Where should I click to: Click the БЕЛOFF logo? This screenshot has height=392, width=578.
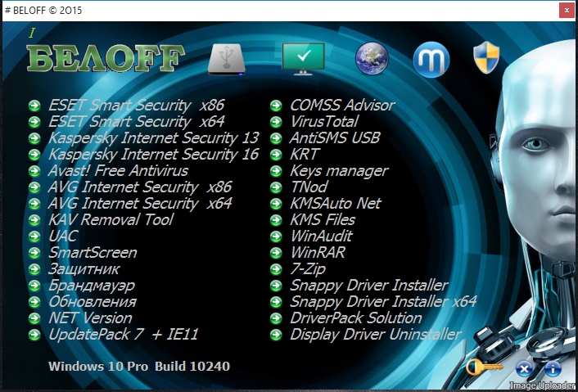106,58
